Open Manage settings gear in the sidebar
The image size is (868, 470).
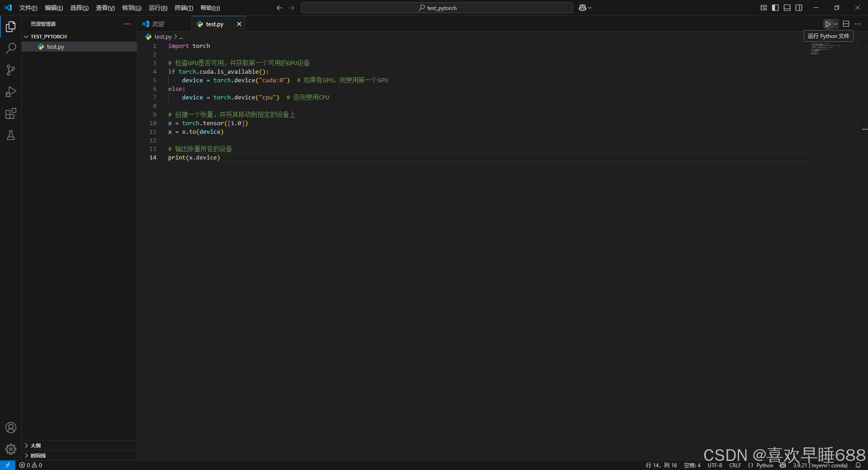point(11,449)
